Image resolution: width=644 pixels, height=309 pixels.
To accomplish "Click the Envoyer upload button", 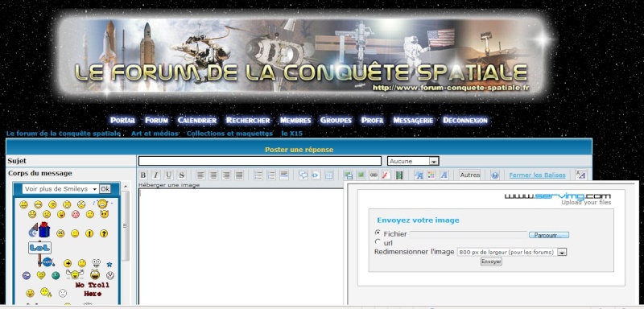I will click(491, 262).
